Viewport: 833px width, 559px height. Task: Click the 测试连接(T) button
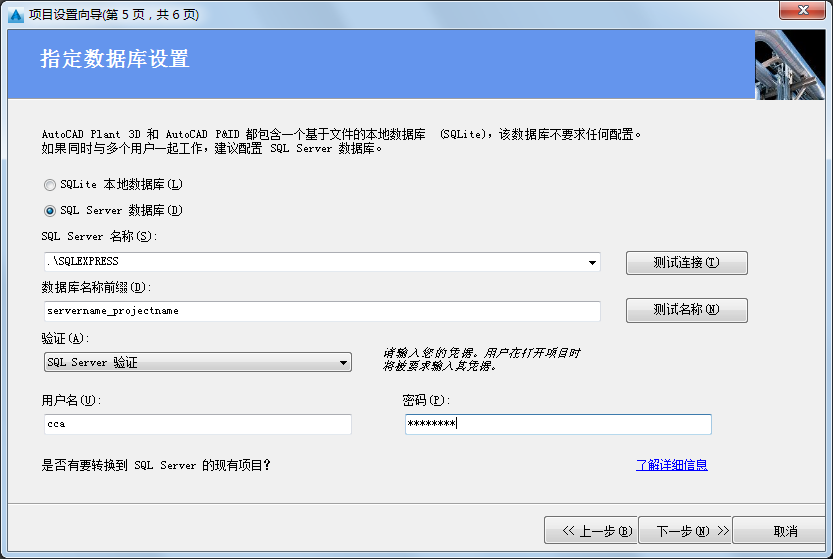pyautogui.click(x=686, y=263)
